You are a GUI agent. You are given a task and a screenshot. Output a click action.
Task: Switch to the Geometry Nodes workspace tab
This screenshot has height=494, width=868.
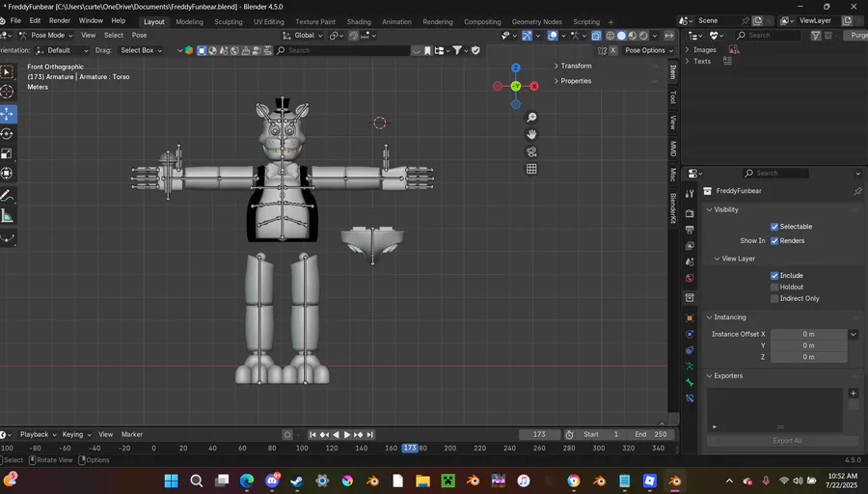coord(537,22)
